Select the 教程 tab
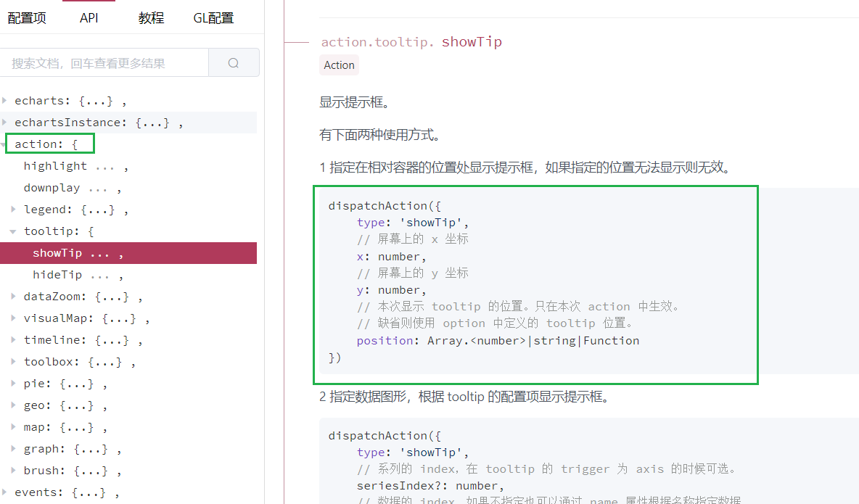This screenshot has height=504, width=859. [151, 18]
